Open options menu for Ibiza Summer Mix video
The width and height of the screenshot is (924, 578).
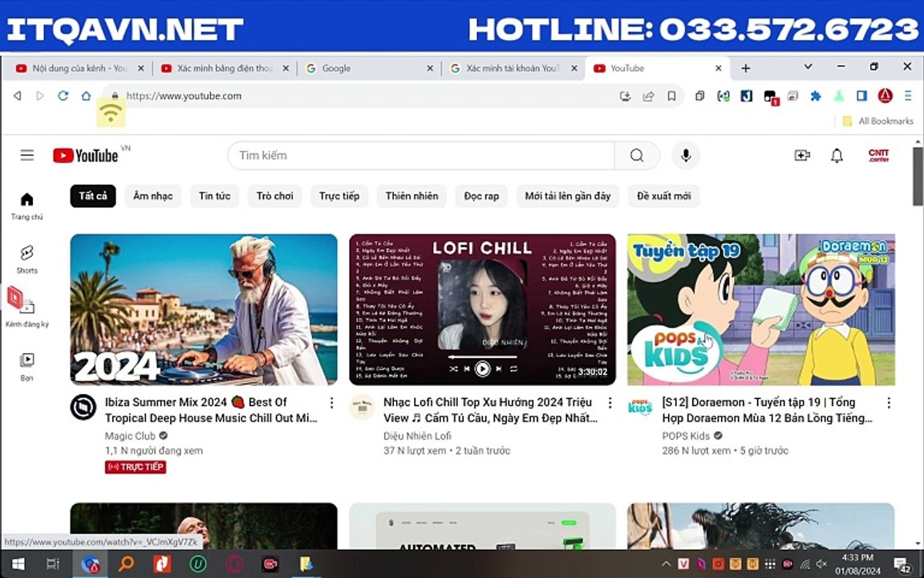click(332, 402)
